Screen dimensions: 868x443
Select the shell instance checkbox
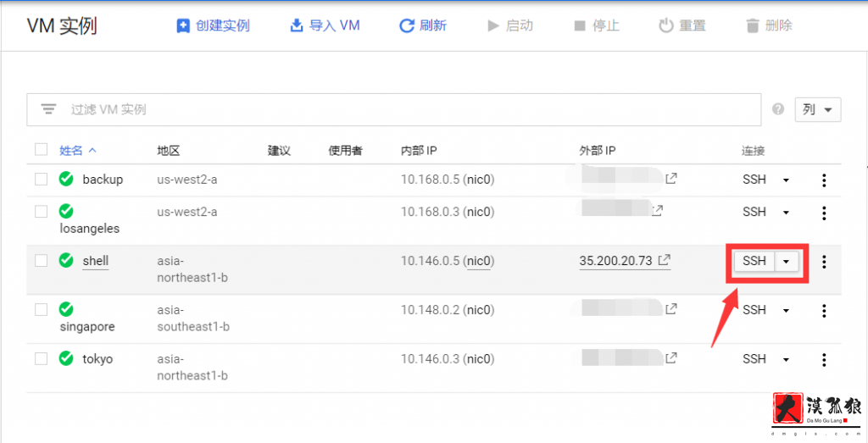tap(41, 261)
